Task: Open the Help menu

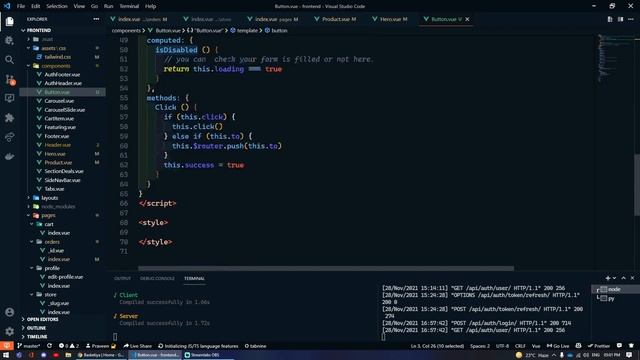Action: tap(150, 6)
